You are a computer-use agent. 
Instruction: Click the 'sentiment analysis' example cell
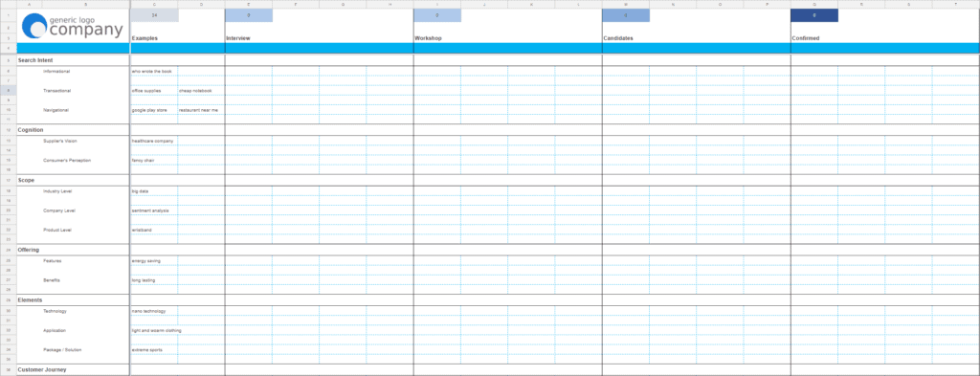pos(154,210)
